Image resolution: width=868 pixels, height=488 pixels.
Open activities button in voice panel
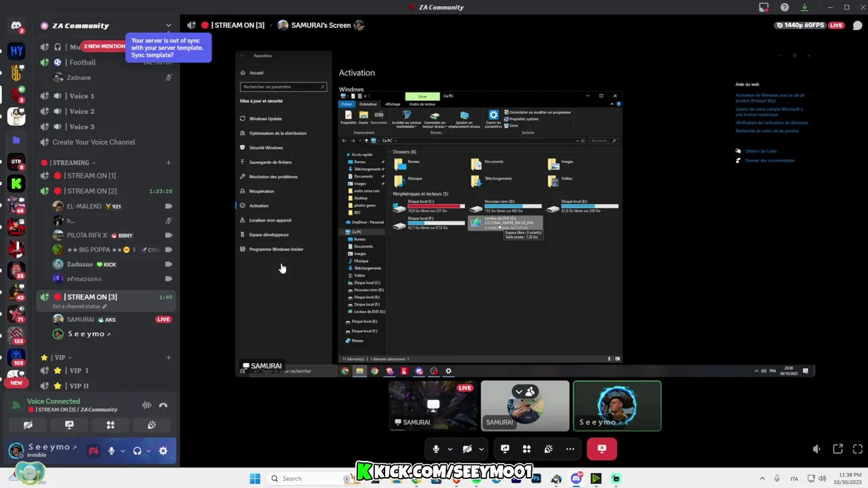pos(111,425)
